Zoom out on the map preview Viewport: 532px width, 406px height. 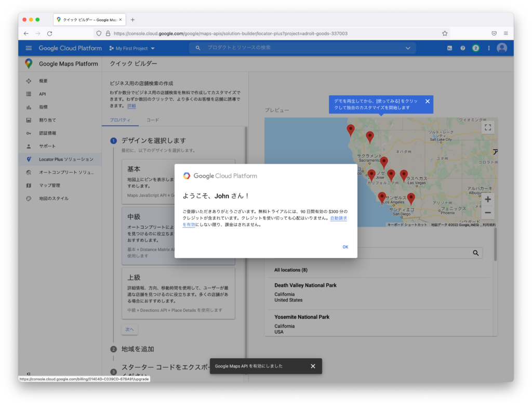487,213
